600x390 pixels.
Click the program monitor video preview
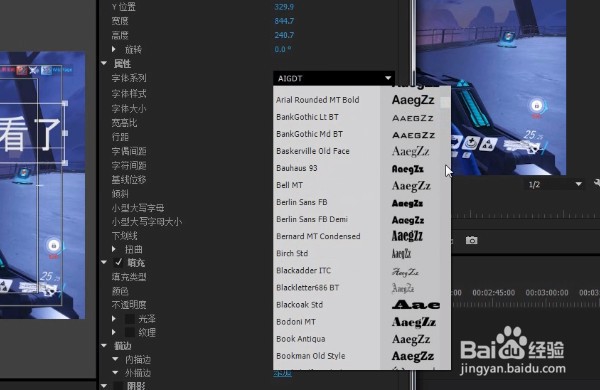pyautogui.click(x=491, y=87)
